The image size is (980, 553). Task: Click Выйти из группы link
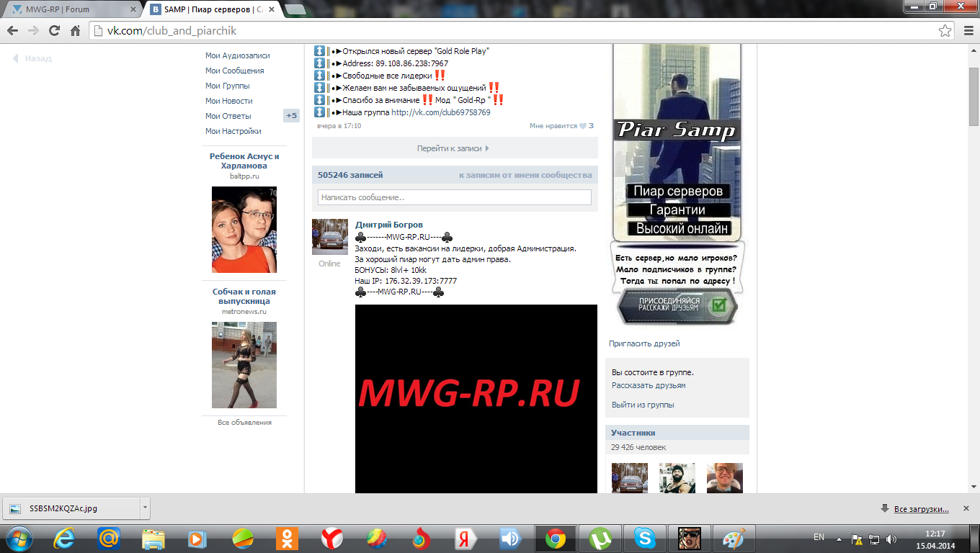click(643, 405)
